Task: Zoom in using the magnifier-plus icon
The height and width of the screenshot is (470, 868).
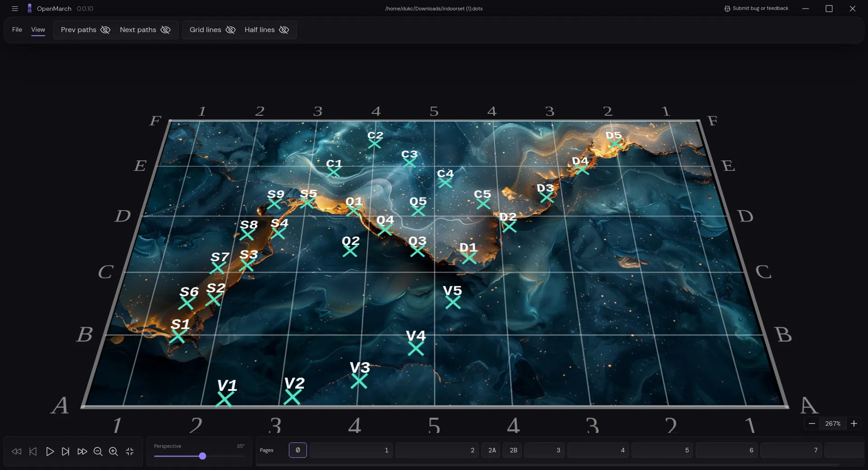Action: click(113, 451)
